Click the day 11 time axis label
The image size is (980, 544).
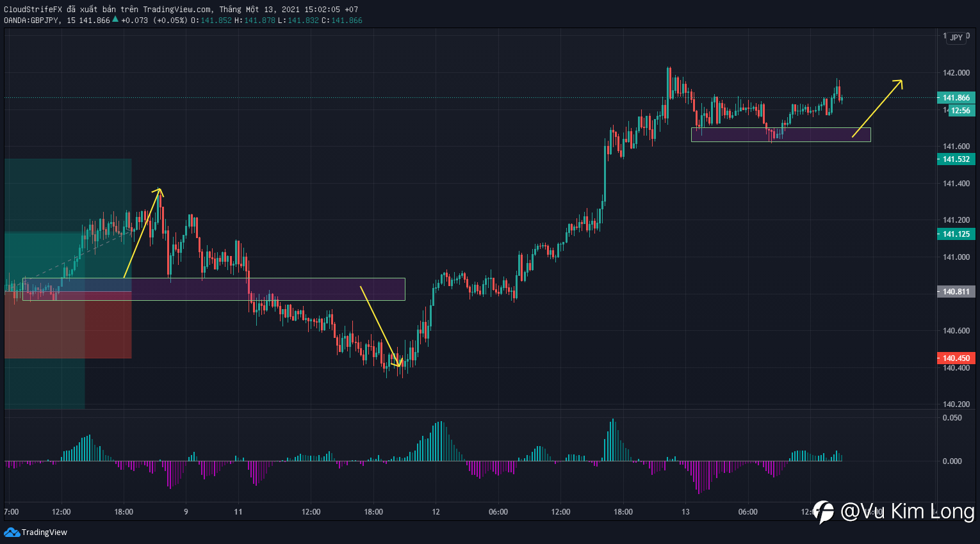238,512
